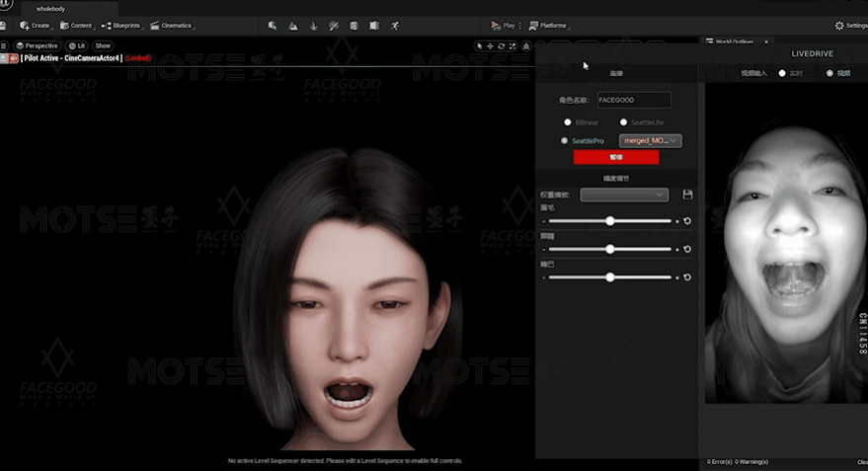Increase second slider with plus button
This screenshot has width=868, height=471.
click(677, 250)
